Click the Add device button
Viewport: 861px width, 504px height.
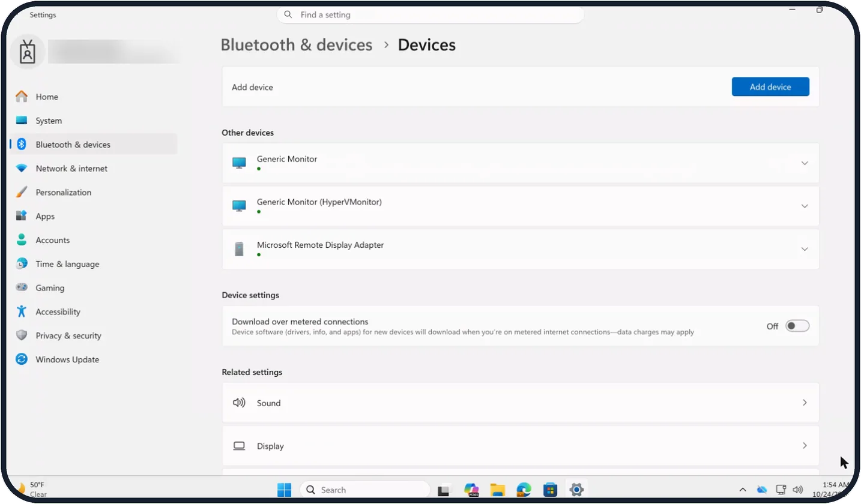[x=770, y=87]
